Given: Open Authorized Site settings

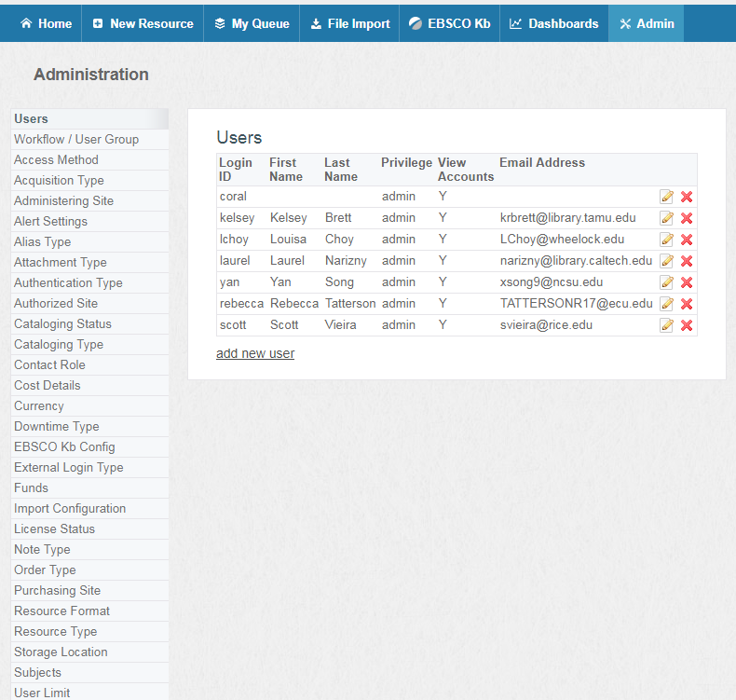Looking at the screenshot, I should pyautogui.click(x=89, y=303).
